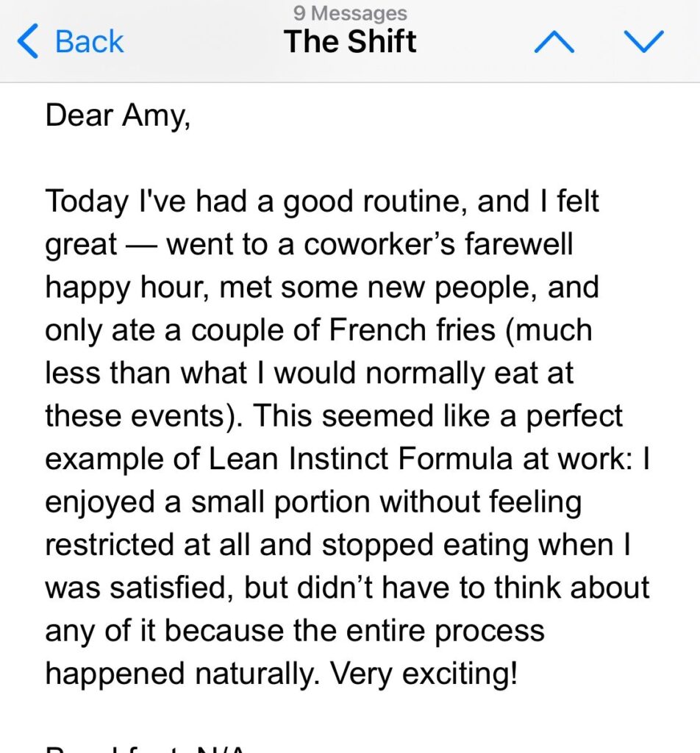
Task: Tap the phrase 'coworker's farewell'
Action: click(438, 244)
